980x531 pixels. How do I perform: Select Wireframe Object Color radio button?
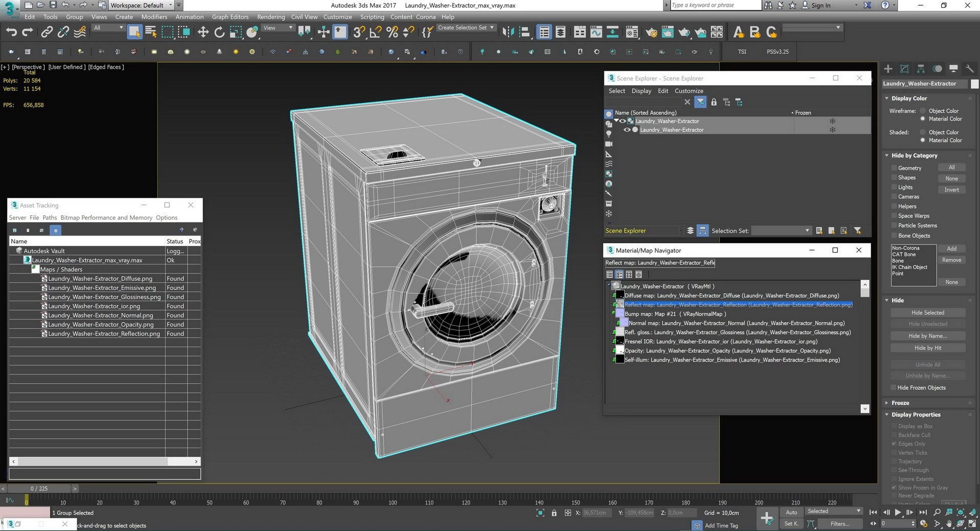click(x=922, y=111)
